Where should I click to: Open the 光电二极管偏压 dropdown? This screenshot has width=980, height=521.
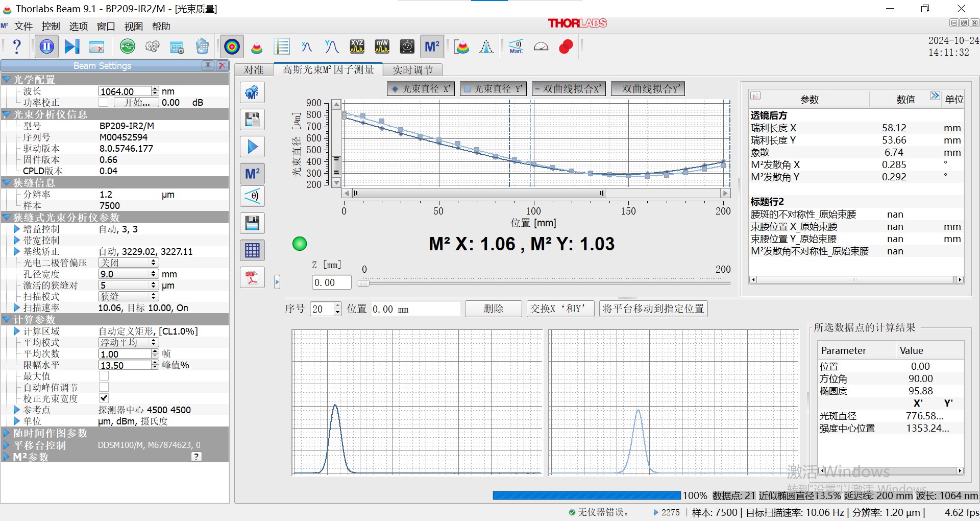(x=128, y=263)
